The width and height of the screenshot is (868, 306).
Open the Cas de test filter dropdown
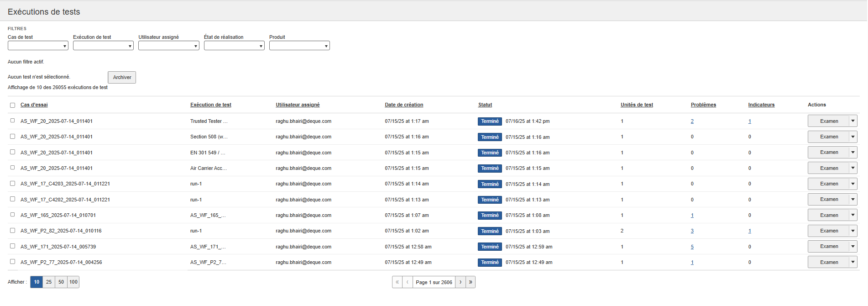coord(38,46)
